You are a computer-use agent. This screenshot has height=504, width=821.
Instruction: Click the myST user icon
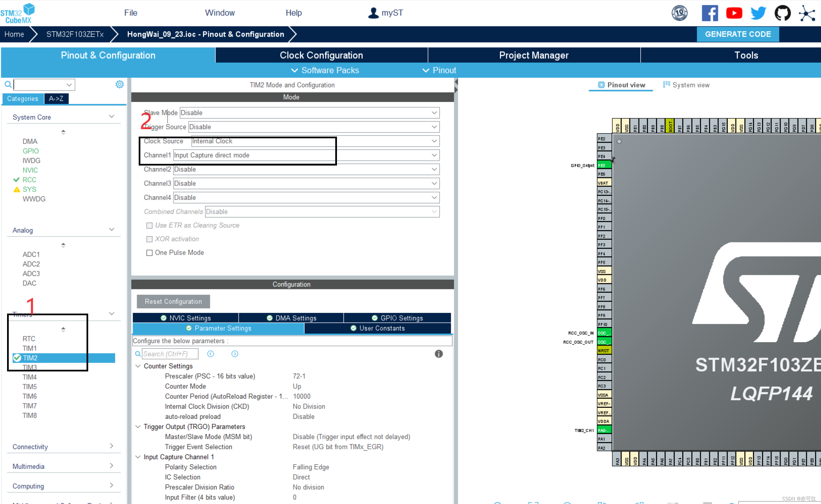pyautogui.click(x=373, y=13)
